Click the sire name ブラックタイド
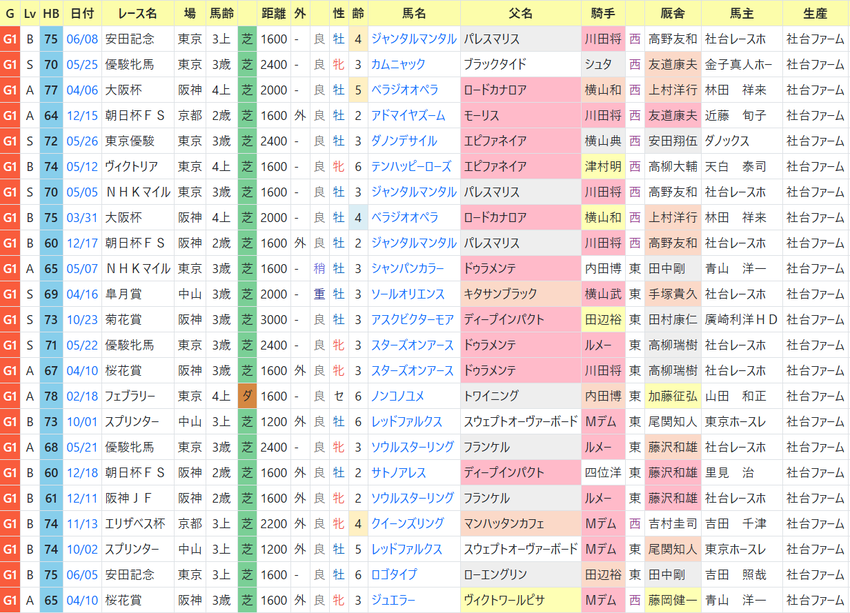This screenshot has height=613, width=850. click(494, 64)
